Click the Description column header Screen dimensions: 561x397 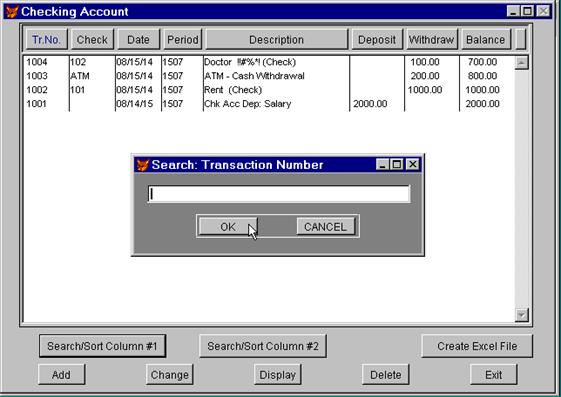(x=277, y=39)
